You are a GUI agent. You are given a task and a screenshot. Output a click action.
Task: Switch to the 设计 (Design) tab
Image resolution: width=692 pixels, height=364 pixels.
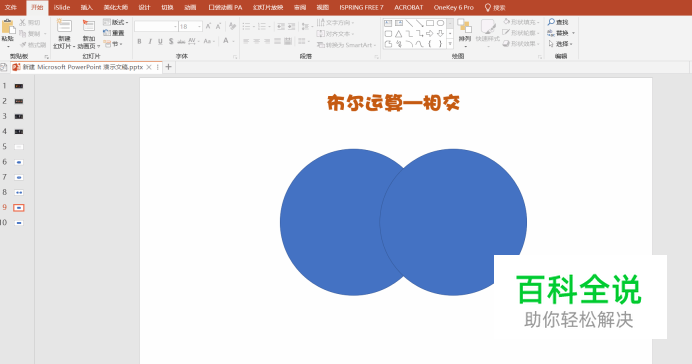(144, 8)
